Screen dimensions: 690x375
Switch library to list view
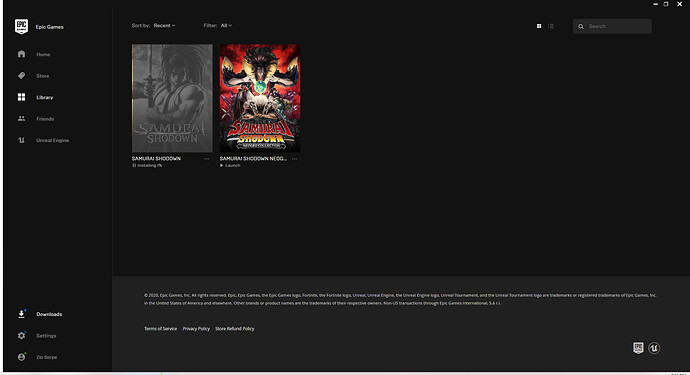pos(551,26)
